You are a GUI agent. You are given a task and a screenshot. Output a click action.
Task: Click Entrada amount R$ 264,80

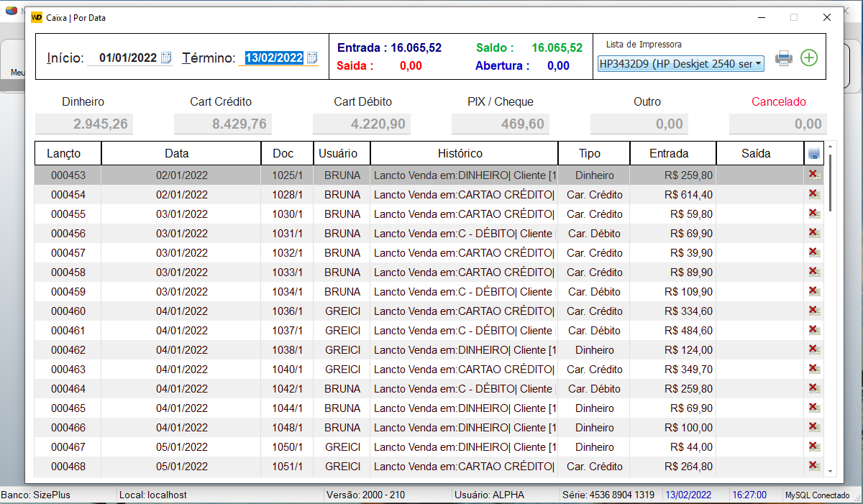click(689, 467)
